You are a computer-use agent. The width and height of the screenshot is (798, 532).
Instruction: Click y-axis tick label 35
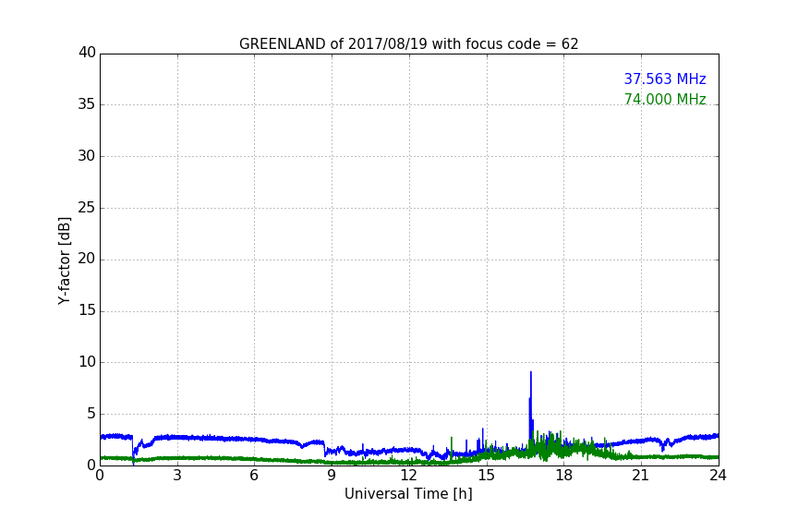[87, 104]
